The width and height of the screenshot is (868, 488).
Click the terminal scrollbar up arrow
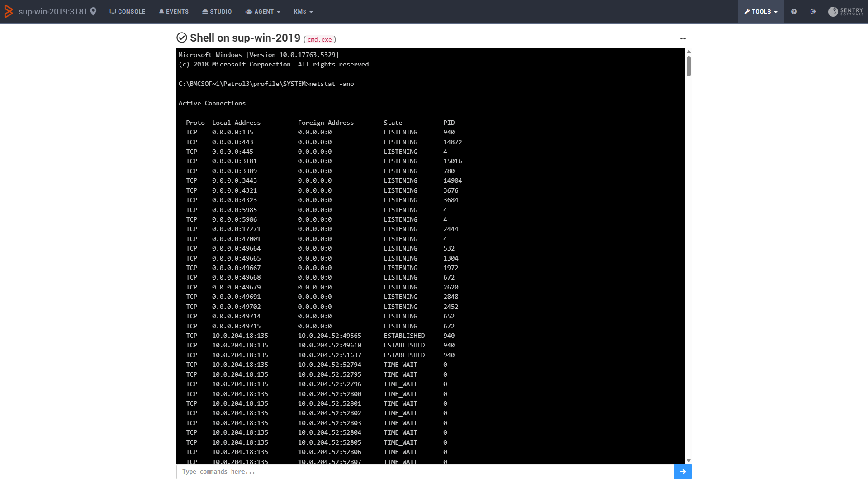(x=688, y=52)
